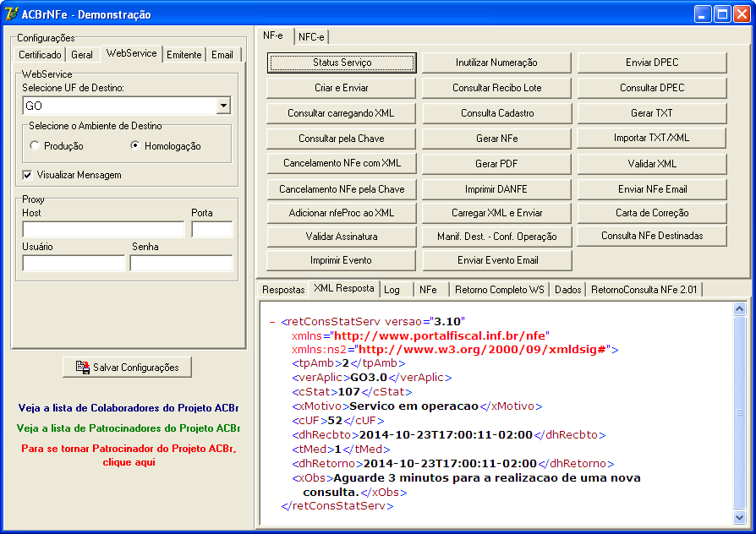Select the Produção radio button
This screenshot has width=756, height=534.
[x=34, y=145]
